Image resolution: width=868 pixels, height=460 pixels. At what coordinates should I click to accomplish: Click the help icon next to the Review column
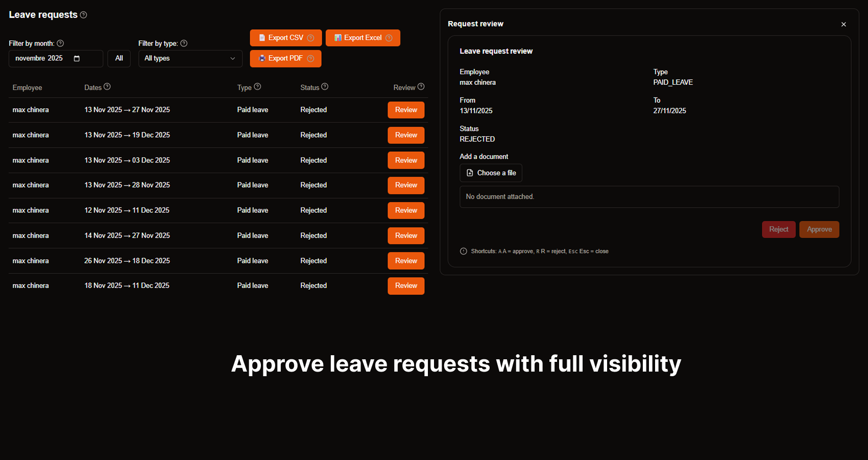click(x=421, y=86)
